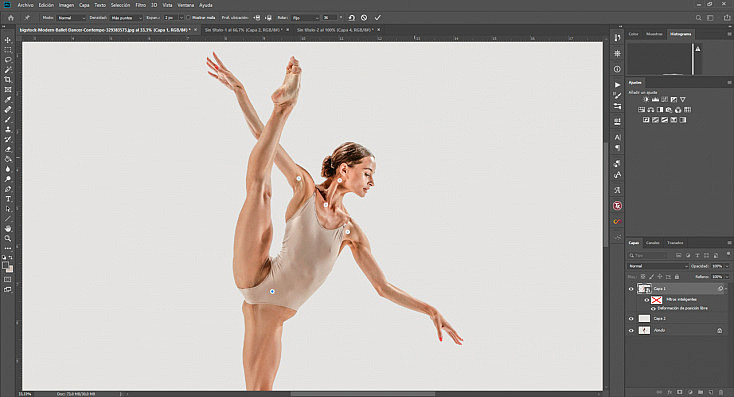Select the Zoom tool
Screen dimensions: 734x397
point(8,239)
